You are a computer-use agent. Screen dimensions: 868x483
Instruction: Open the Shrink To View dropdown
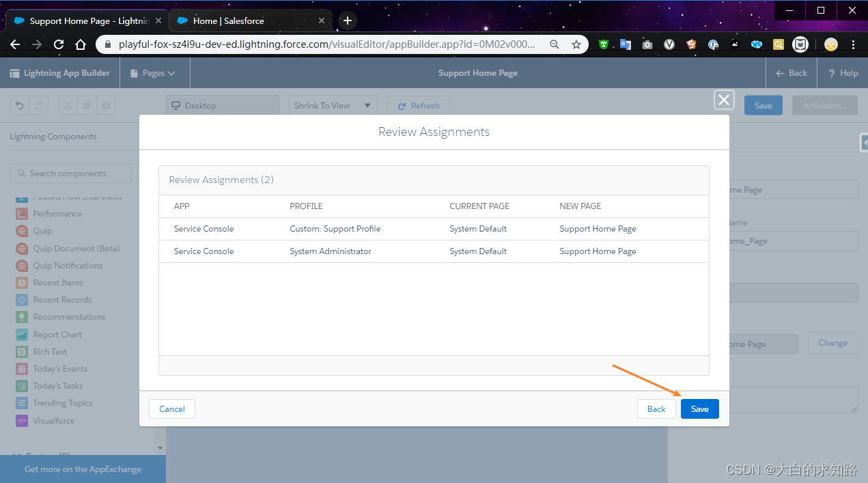click(x=333, y=105)
